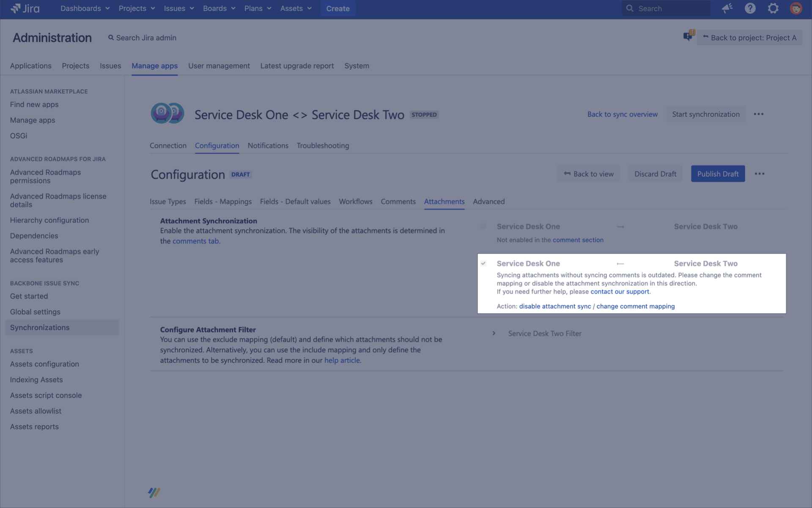Select Global settings in the sidebar
This screenshot has width=812, height=508.
click(x=35, y=312)
